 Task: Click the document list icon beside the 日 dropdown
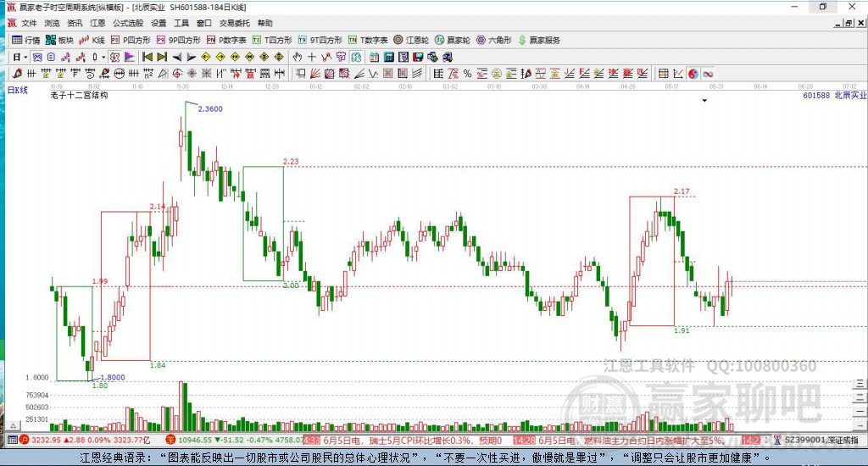(51, 57)
